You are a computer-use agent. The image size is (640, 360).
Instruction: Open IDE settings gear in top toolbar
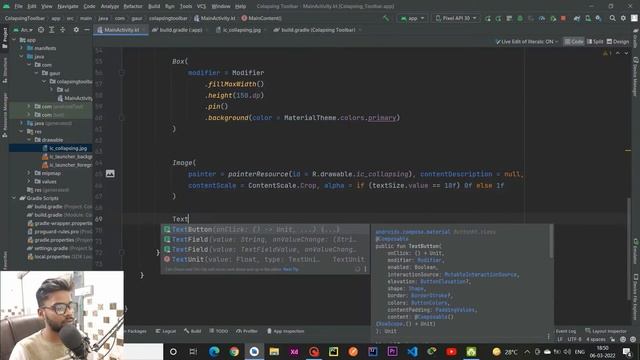point(623,18)
